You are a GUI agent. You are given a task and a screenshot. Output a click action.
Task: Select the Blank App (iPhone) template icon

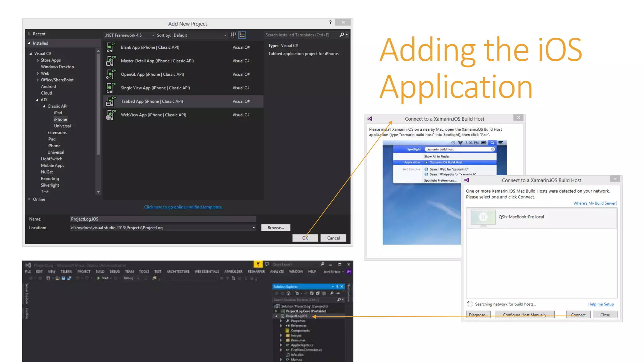pyautogui.click(x=111, y=47)
